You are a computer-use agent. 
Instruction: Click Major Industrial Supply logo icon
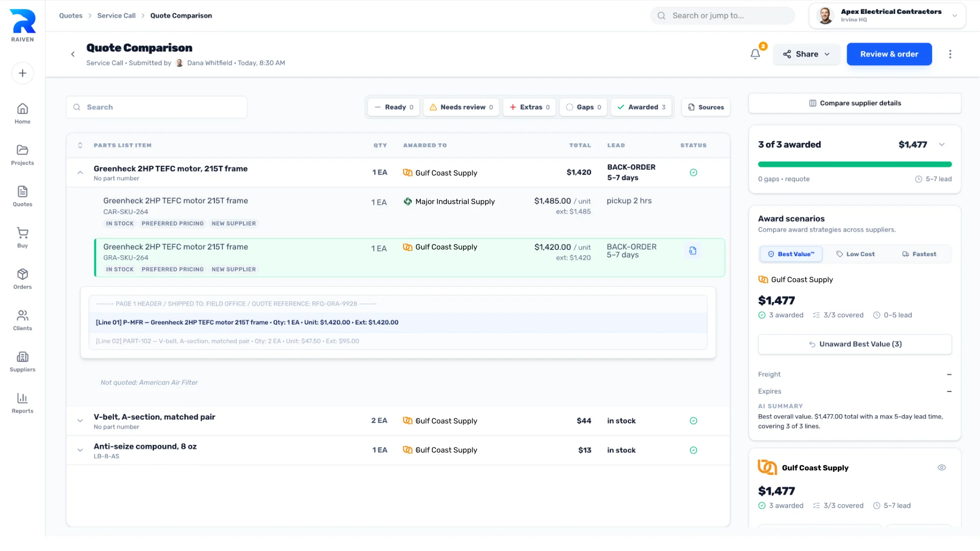click(x=407, y=202)
